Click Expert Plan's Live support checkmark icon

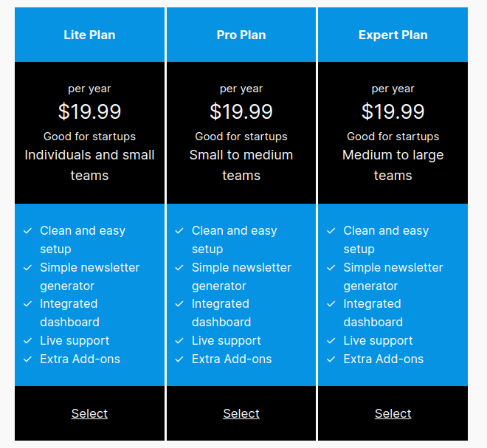point(331,341)
